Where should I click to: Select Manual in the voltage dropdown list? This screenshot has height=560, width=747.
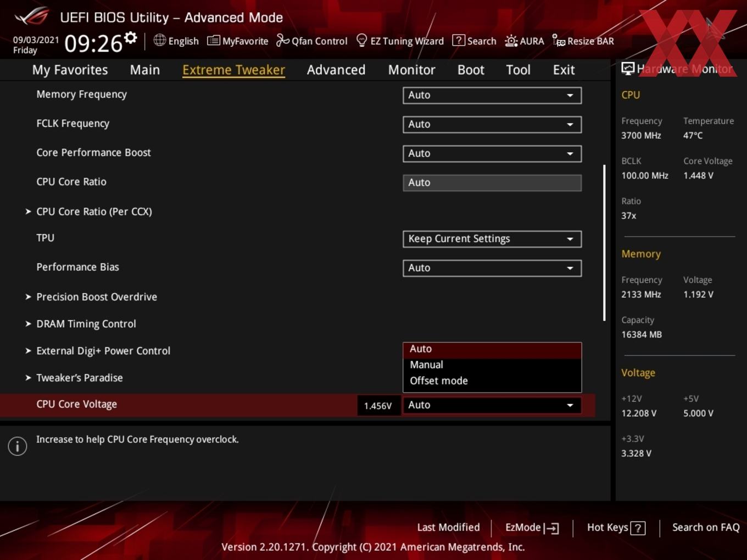492,365
